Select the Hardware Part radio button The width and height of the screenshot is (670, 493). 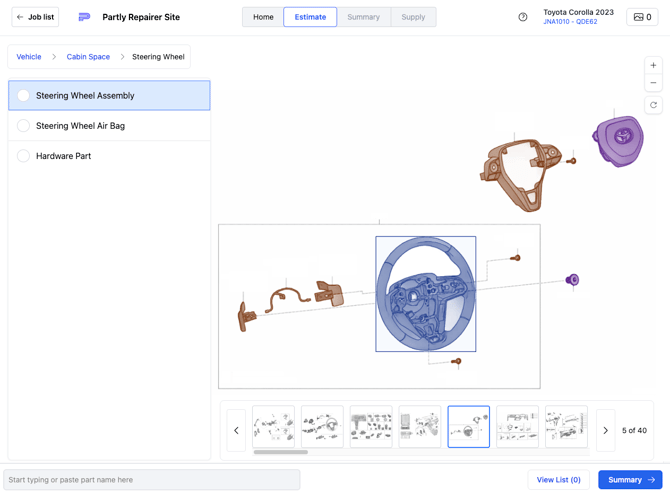[x=24, y=156]
